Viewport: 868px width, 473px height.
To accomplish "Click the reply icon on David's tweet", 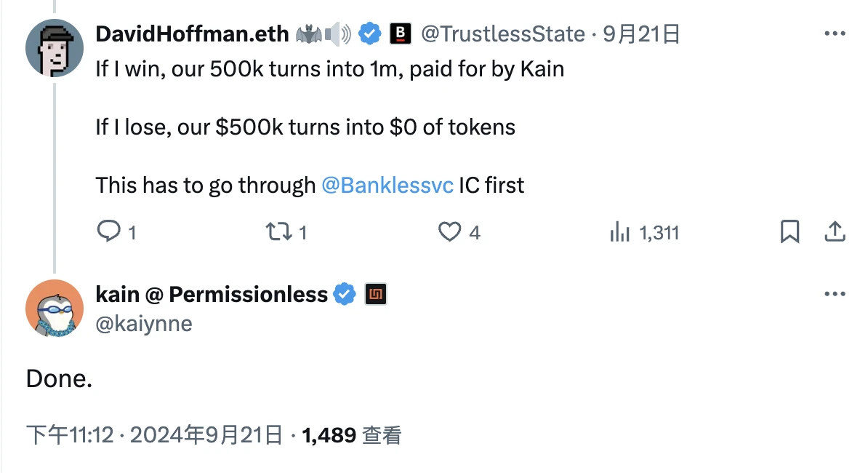I will pyautogui.click(x=109, y=232).
